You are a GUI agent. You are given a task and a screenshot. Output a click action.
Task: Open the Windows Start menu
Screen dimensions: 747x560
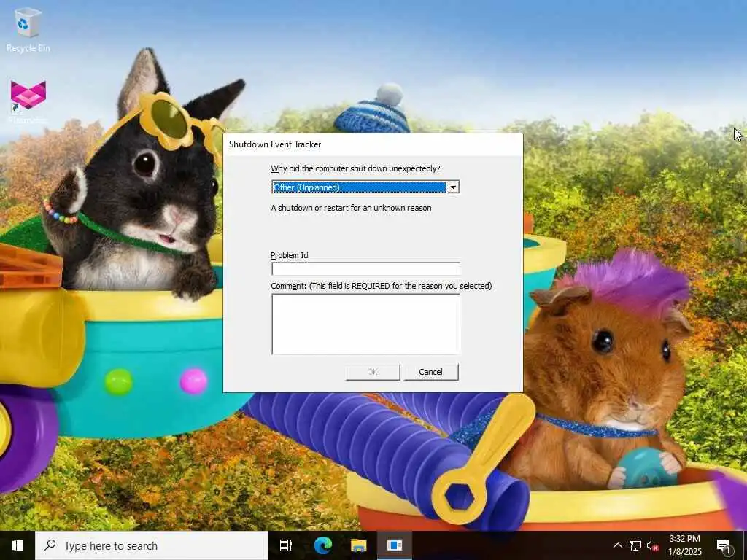tap(18, 545)
